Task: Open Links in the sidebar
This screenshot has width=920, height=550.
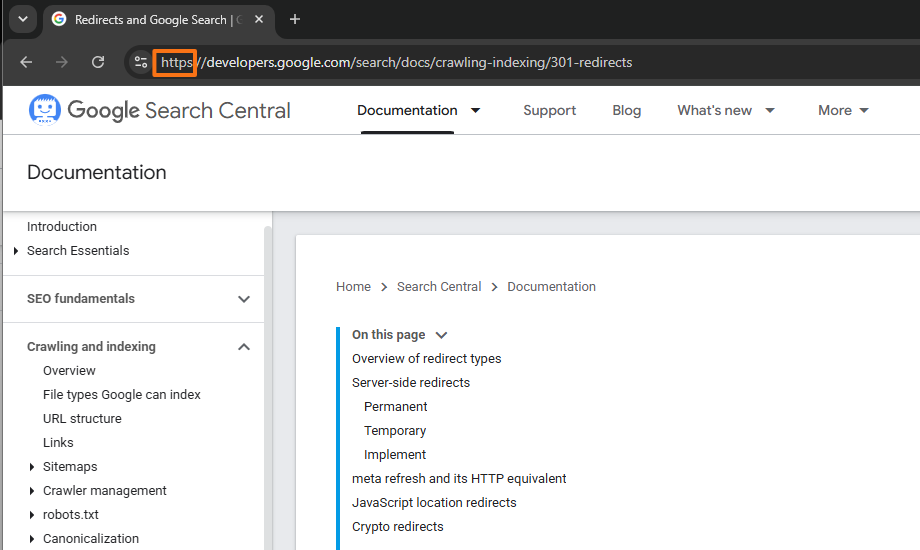Action: pyautogui.click(x=58, y=443)
